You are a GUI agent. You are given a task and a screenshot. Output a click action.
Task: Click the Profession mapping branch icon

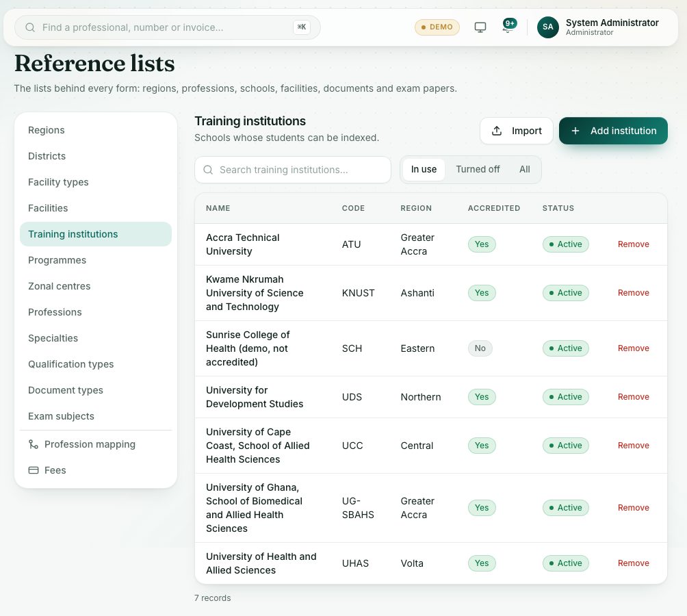point(34,444)
